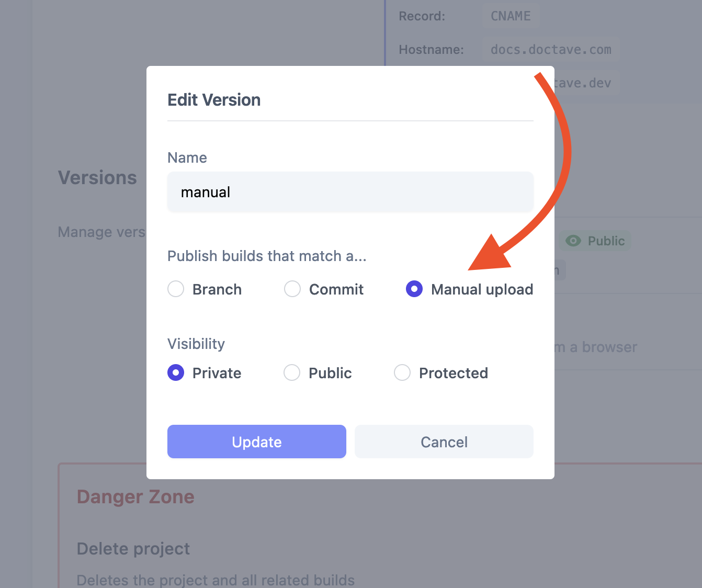Click the Update button
This screenshot has width=702, height=588.
coord(256,442)
